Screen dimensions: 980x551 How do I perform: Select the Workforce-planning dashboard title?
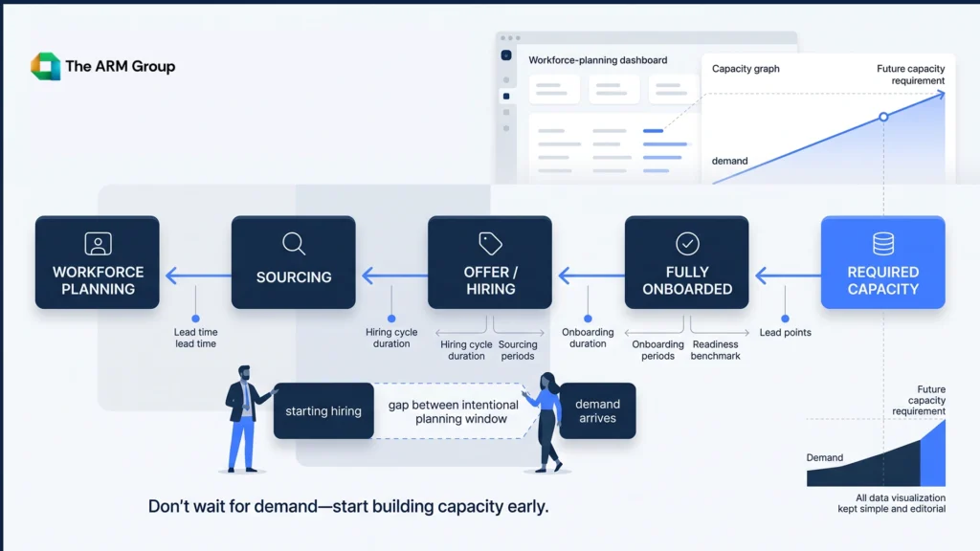598,60
